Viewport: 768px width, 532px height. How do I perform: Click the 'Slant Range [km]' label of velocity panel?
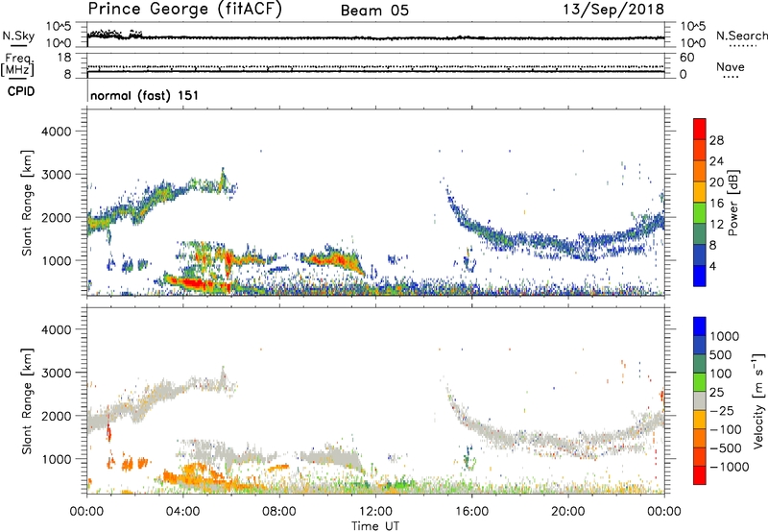[x=27, y=401]
